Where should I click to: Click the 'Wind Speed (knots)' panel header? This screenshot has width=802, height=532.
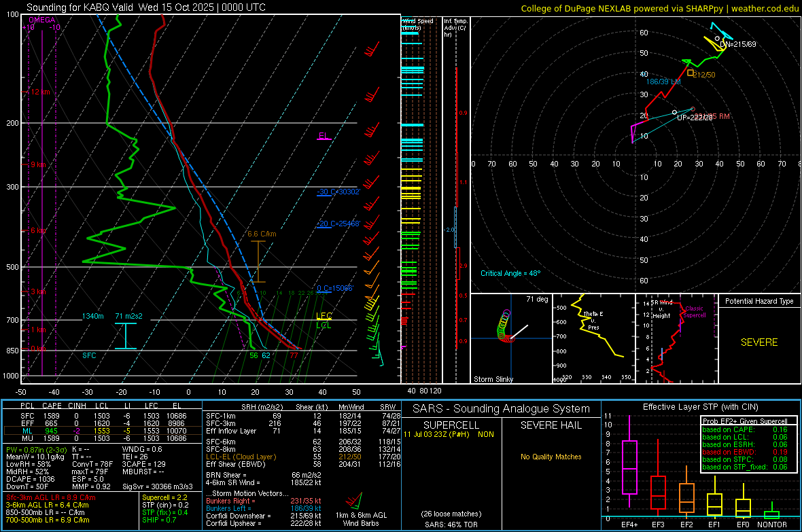418,24
